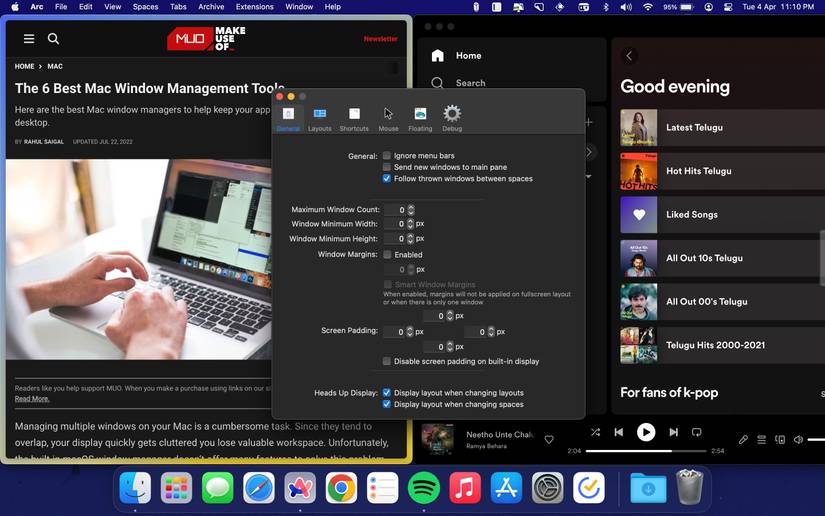Open Music app from the Dock

[465, 488]
